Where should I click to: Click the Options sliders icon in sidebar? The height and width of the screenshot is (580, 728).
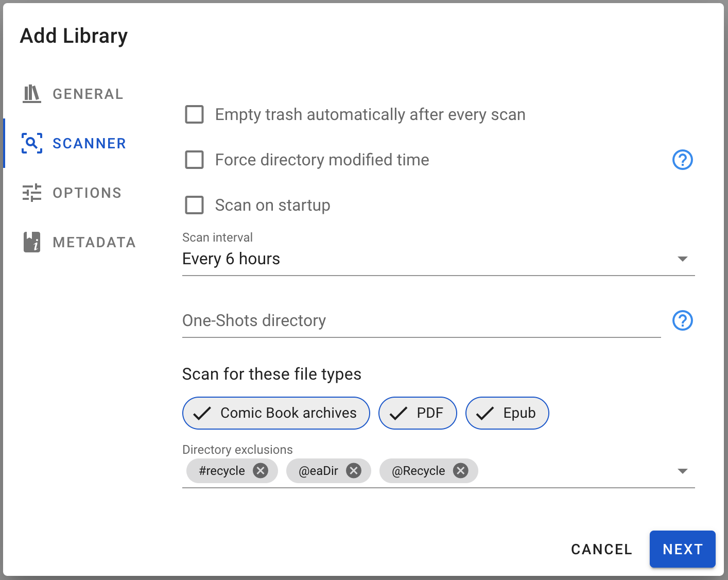point(31,193)
